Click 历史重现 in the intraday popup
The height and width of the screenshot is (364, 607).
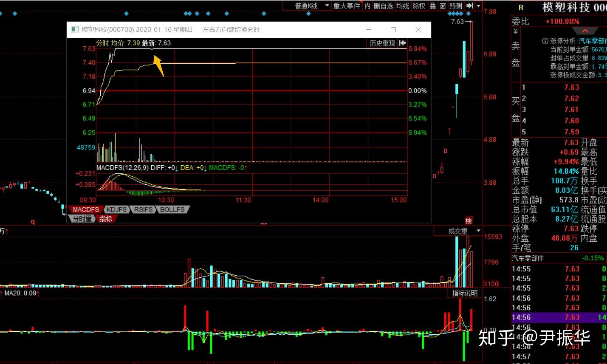(382, 43)
